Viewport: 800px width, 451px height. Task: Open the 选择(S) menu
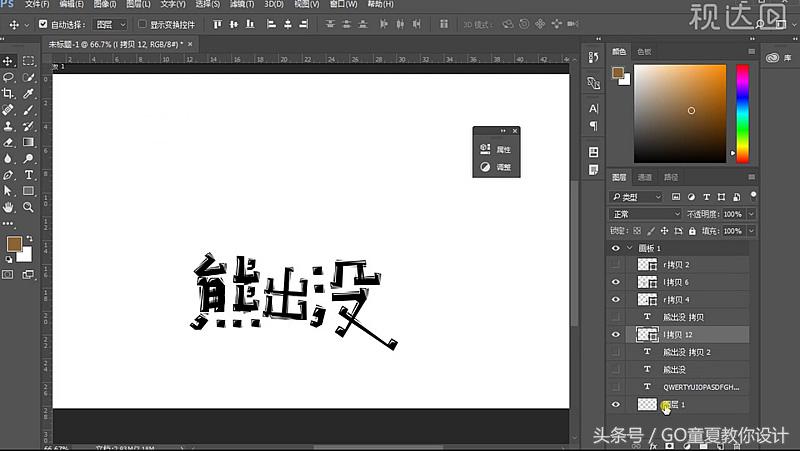pos(208,4)
